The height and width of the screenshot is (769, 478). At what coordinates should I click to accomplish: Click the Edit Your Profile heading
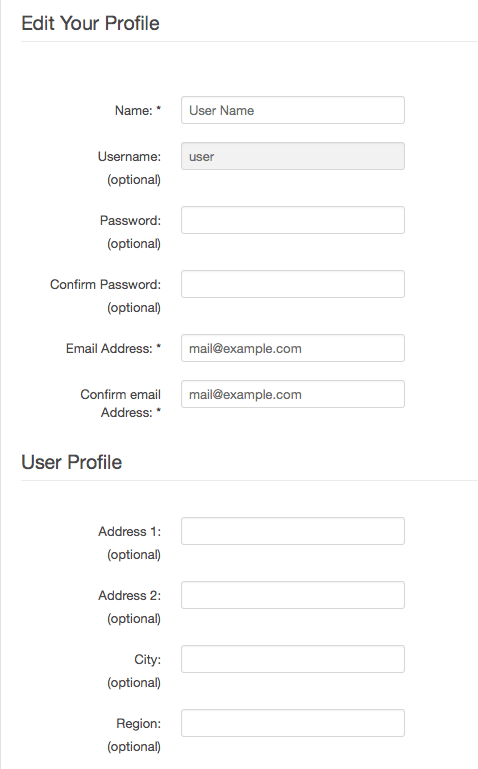(90, 24)
